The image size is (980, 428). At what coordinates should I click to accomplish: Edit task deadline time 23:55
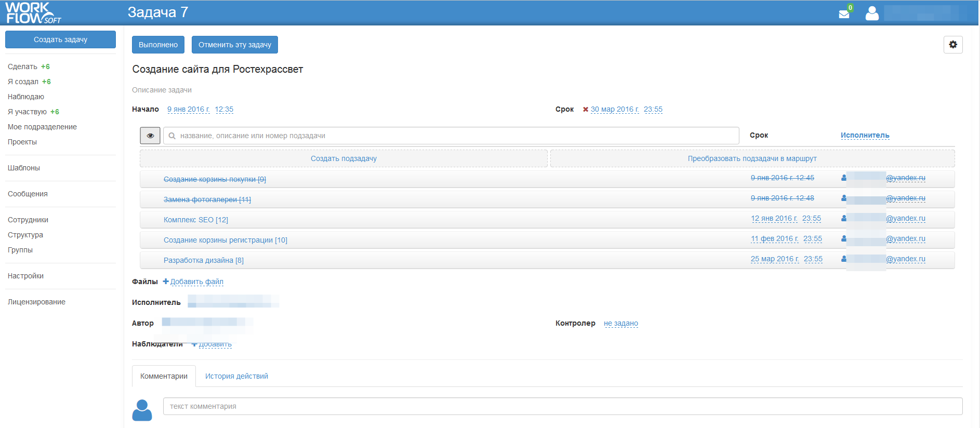[653, 109]
